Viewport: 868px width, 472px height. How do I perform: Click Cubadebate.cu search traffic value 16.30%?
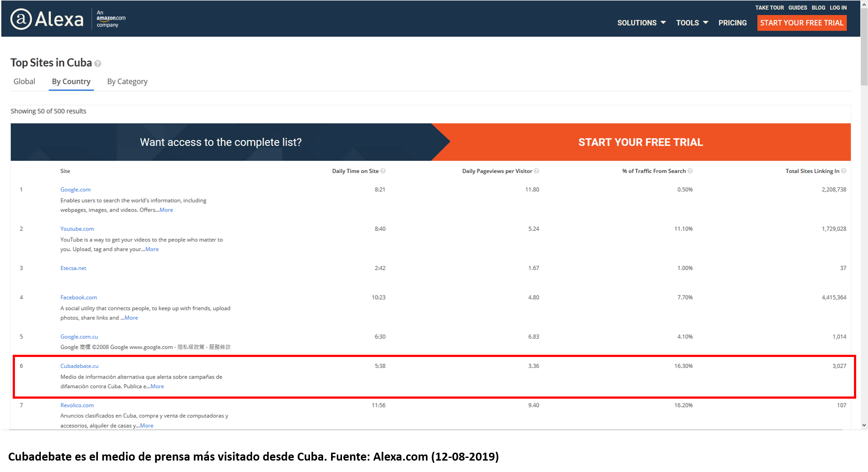(x=683, y=366)
